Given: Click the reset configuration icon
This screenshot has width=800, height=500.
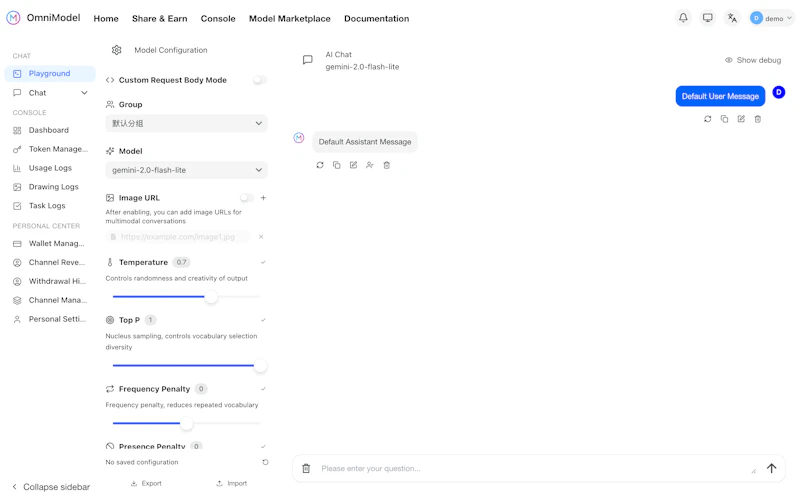Looking at the screenshot, I should pyautogui.click(x=265, y=462).
